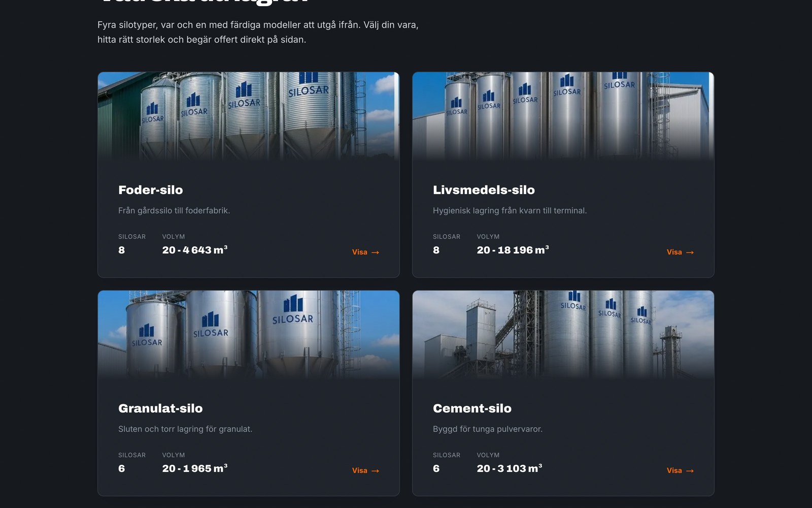Open the Cement-silo plant image
The height and width of the screenshot is (508, 812).
click(563, 335)
